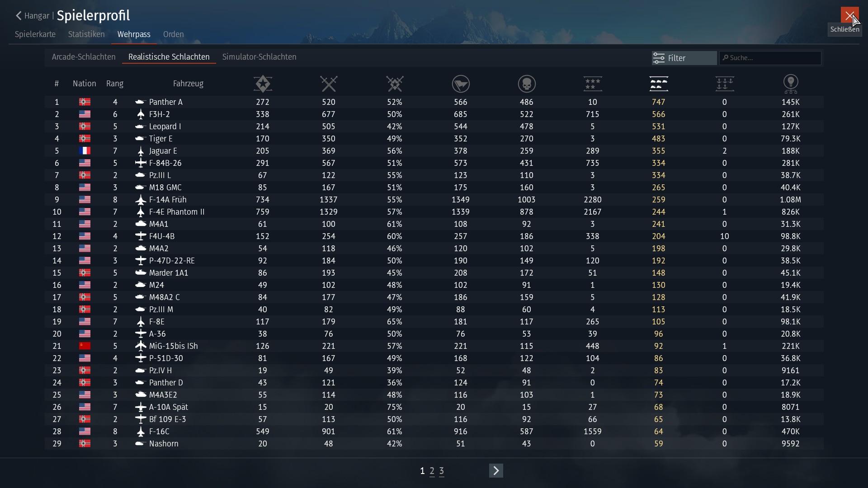This screenshot has width=868, height=488.
Task: Sort table by Nation column header
Action: click(x=85, y=84)
